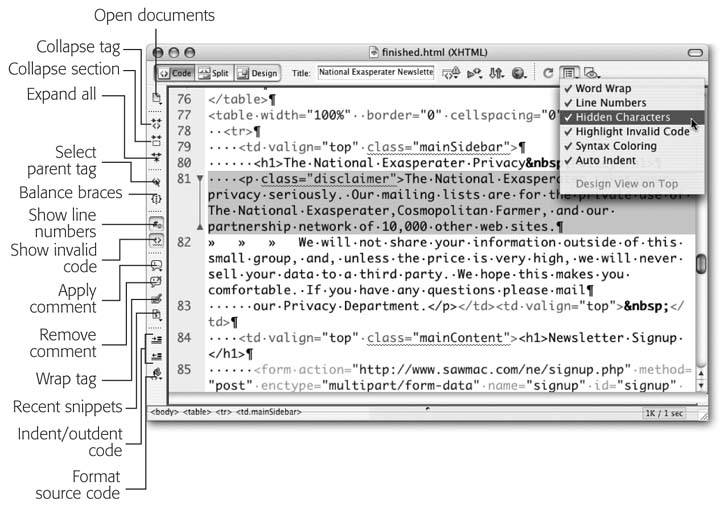Click line number 82
The image size is (720, 505).
pyautogui.click(x=184, y=242)
